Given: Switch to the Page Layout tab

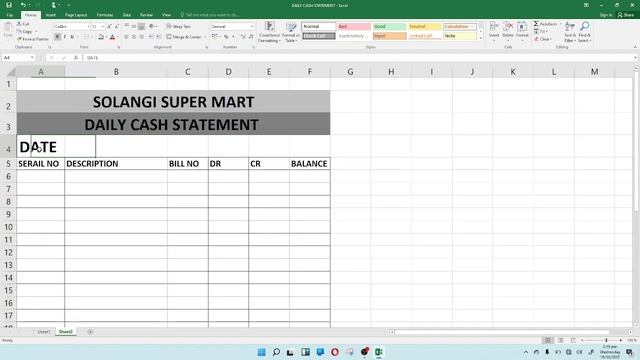Looking at the screenshot, I should [76, 15].
